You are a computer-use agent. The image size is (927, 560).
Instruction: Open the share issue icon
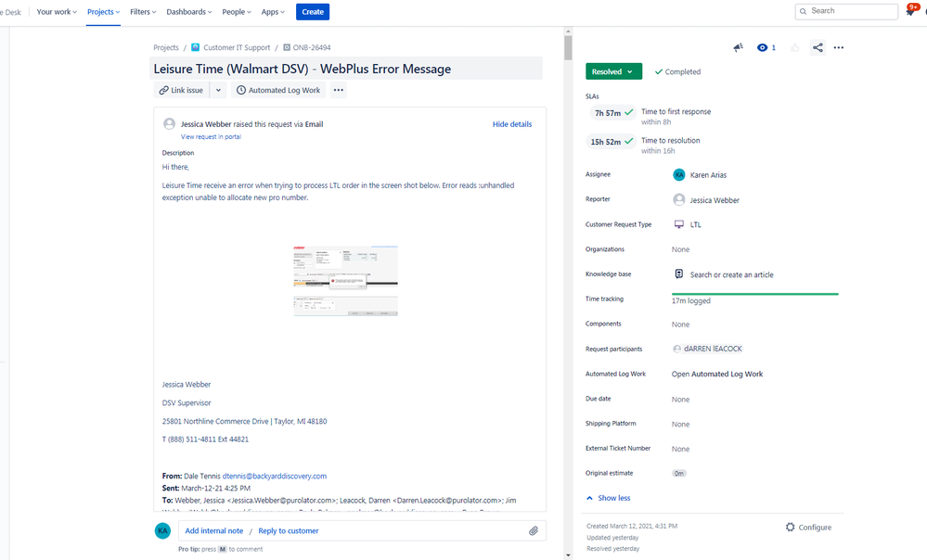818,47
